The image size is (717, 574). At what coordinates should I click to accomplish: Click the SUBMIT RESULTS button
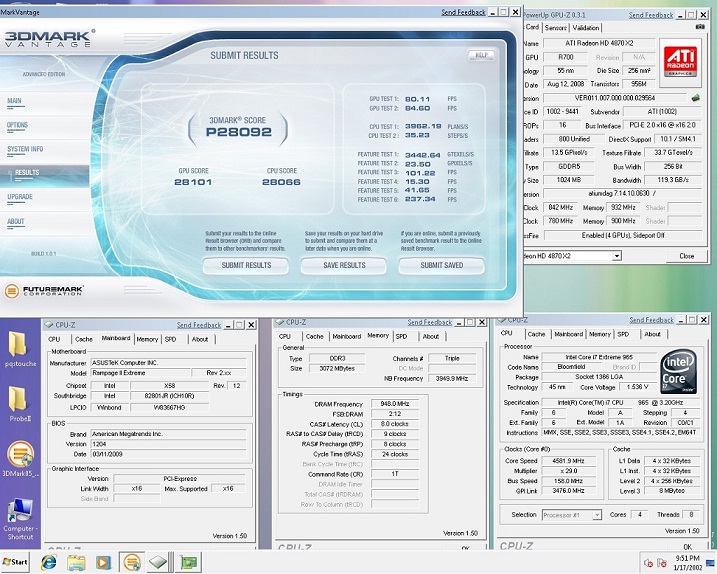point(246,265)
